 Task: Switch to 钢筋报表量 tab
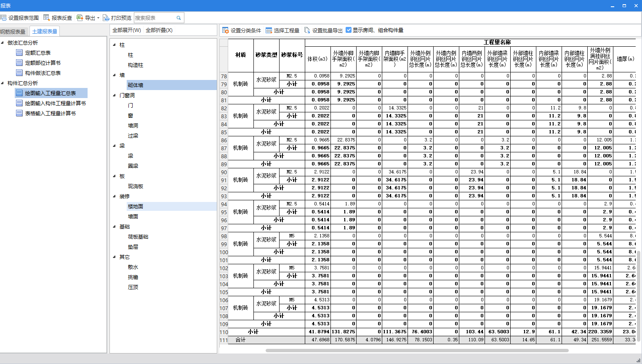pos(13,32)
